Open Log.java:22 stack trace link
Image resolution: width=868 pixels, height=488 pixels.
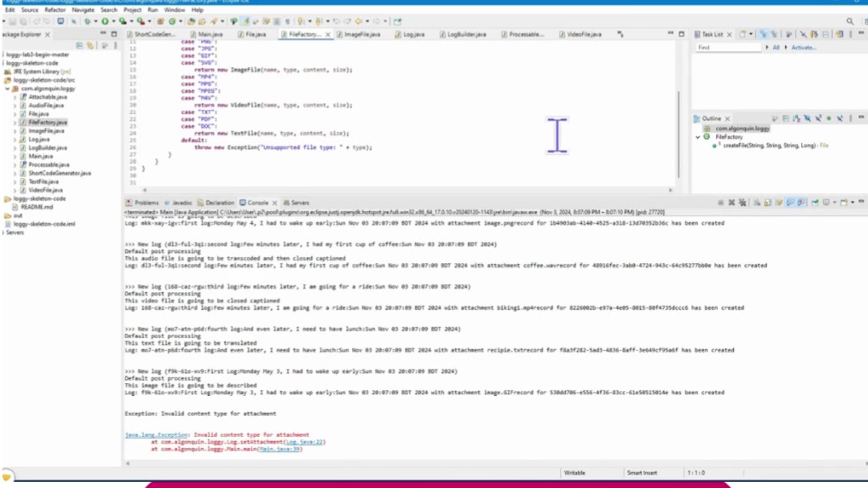point(304,442)
